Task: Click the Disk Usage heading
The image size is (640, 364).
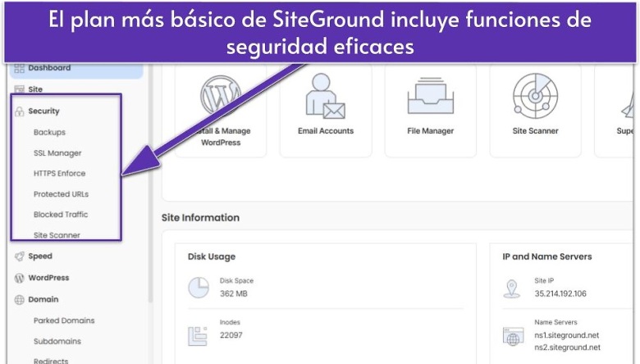Action: point(212,257)
